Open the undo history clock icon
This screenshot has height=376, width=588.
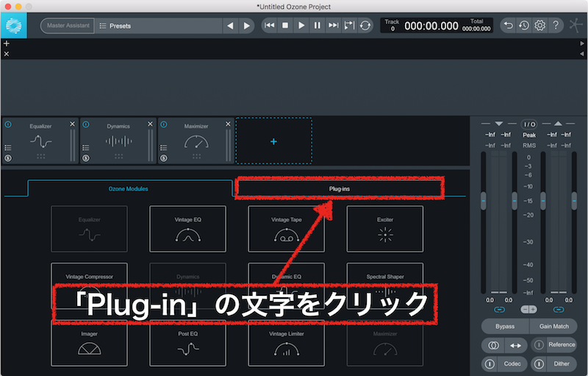(524, 25)
